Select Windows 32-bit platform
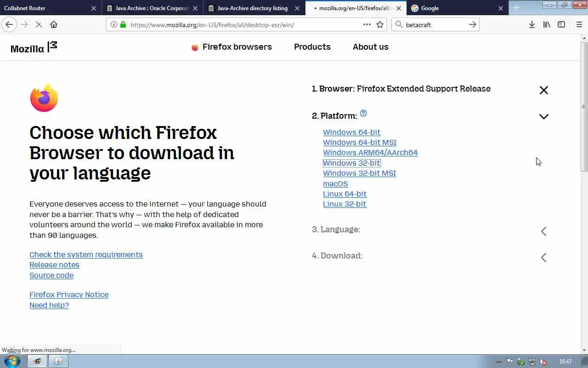This screenshot has height=368, width=588. click(351, 163)
